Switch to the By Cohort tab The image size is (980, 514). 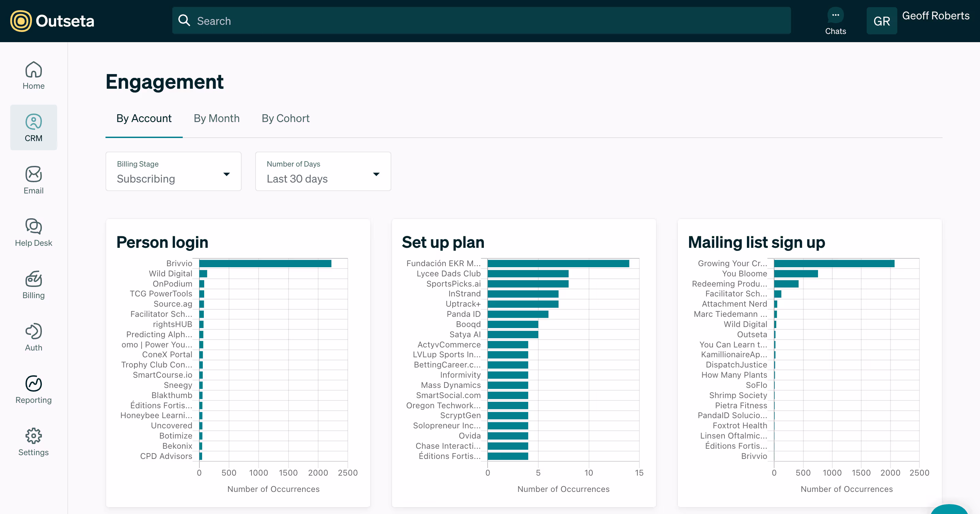click(x=285, y=119)
